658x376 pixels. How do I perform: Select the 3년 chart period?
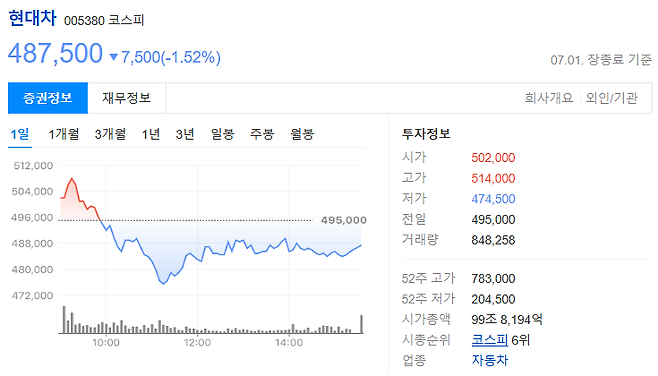[185, 134]
